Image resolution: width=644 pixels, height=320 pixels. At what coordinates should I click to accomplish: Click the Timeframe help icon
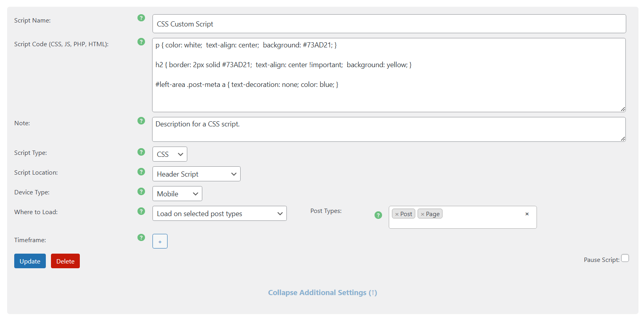[x=141, y=237]
